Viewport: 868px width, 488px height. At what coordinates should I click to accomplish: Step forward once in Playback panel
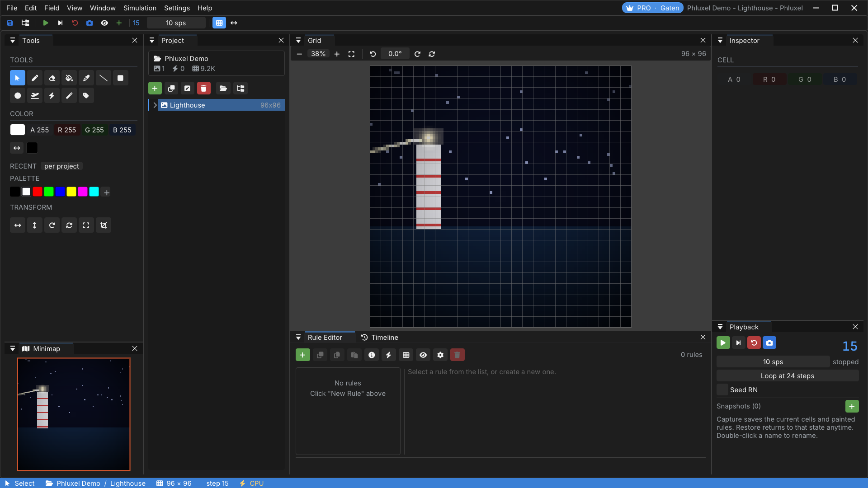point(739,343)
